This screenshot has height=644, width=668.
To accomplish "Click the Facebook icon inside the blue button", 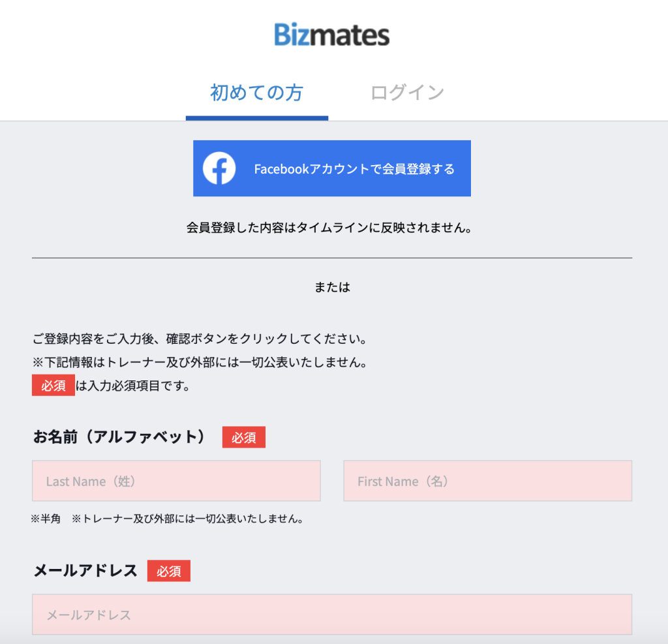I will [219, 168].
